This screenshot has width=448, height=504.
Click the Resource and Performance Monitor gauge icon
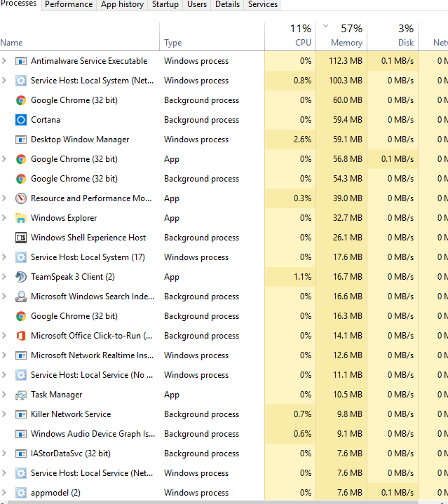[21, 198]
